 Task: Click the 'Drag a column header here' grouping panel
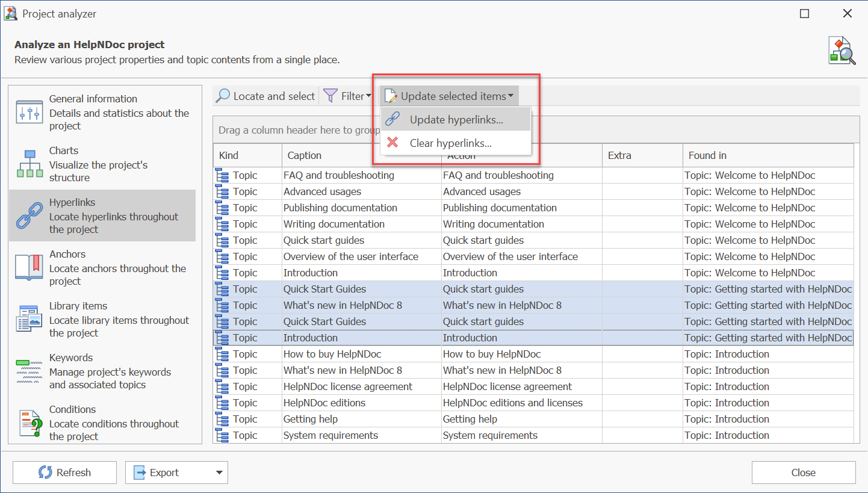pos(536,129)
